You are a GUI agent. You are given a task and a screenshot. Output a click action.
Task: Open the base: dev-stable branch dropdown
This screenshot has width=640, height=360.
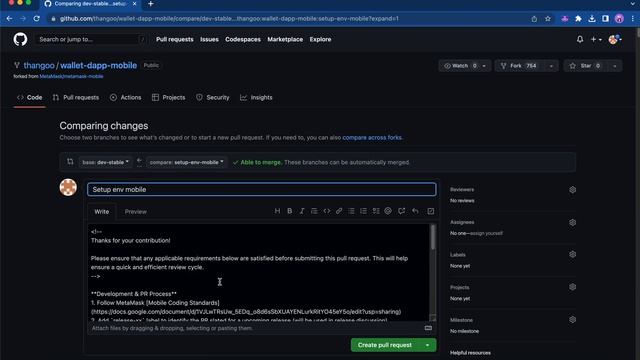(105, 162)
